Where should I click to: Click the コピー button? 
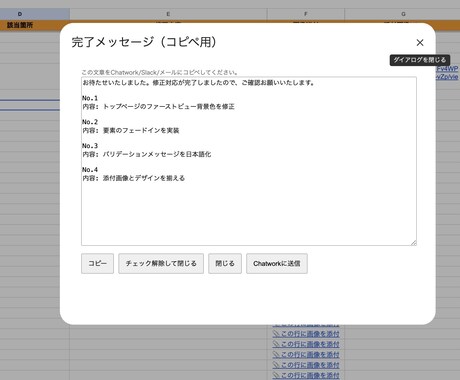97,263
